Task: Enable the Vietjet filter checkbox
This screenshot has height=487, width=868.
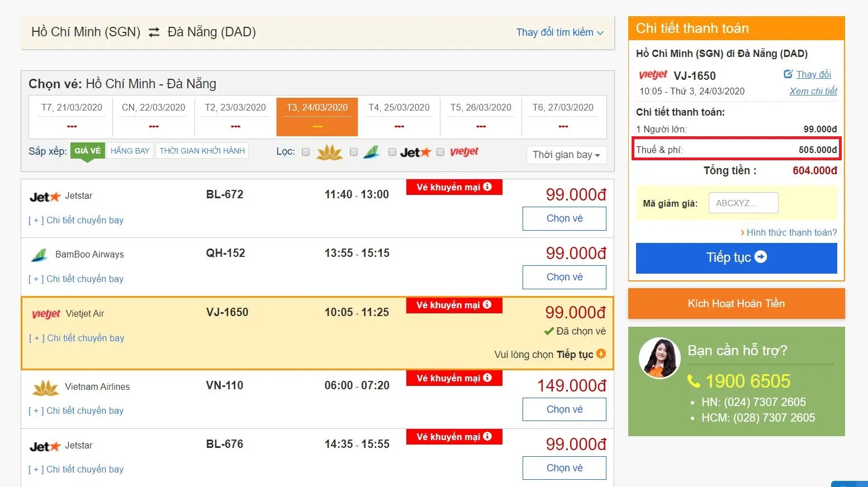Action: (x=440, y=151)
